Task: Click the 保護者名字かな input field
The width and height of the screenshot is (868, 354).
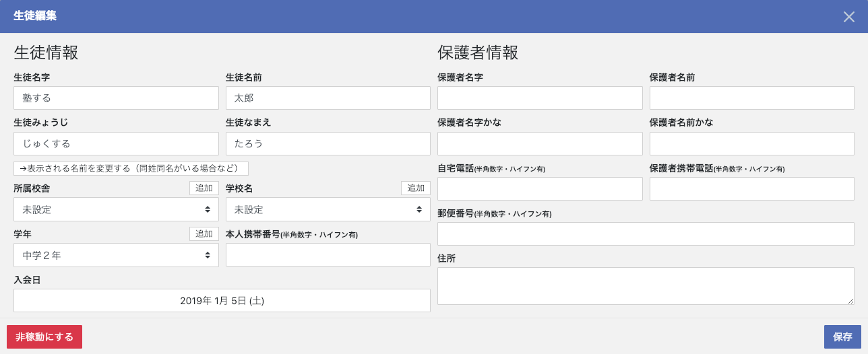Action: pyautogui.click(x=540, y=144)
